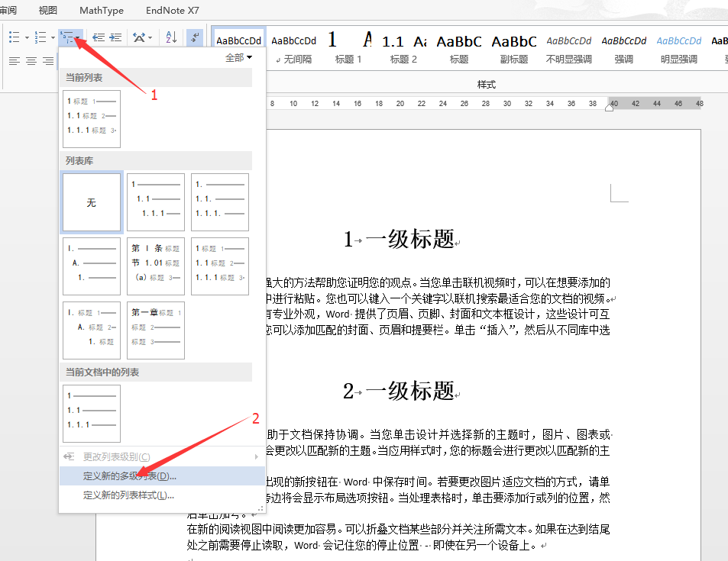Align text to the right

[48, 61]
